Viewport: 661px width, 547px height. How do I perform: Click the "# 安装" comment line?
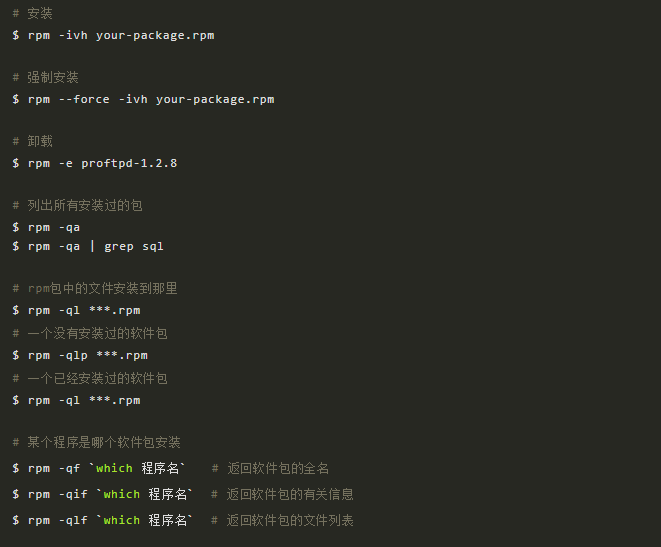(33, 14)
